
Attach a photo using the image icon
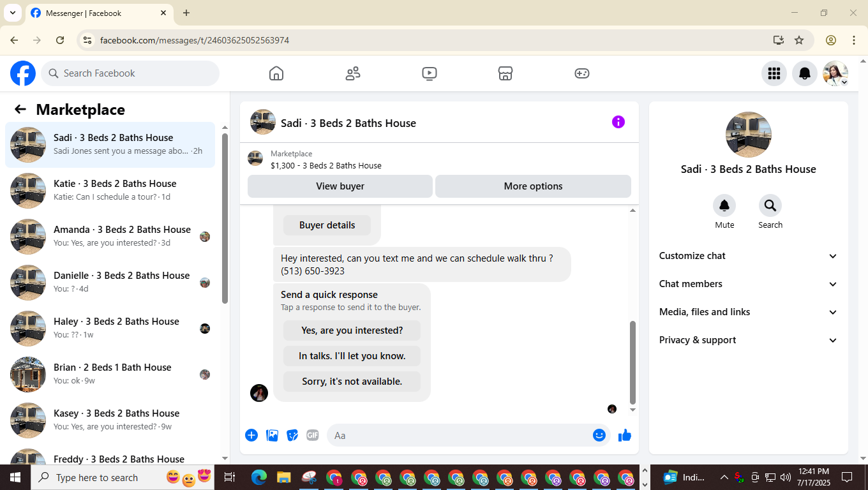coord(272,435)
